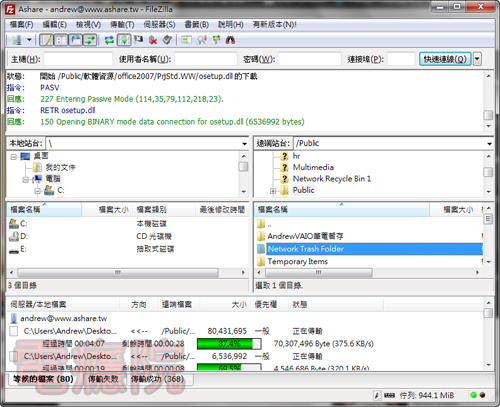Toggle the local directory tree display
Viewport: 500px width, 407px height.
tap(61, 40)
